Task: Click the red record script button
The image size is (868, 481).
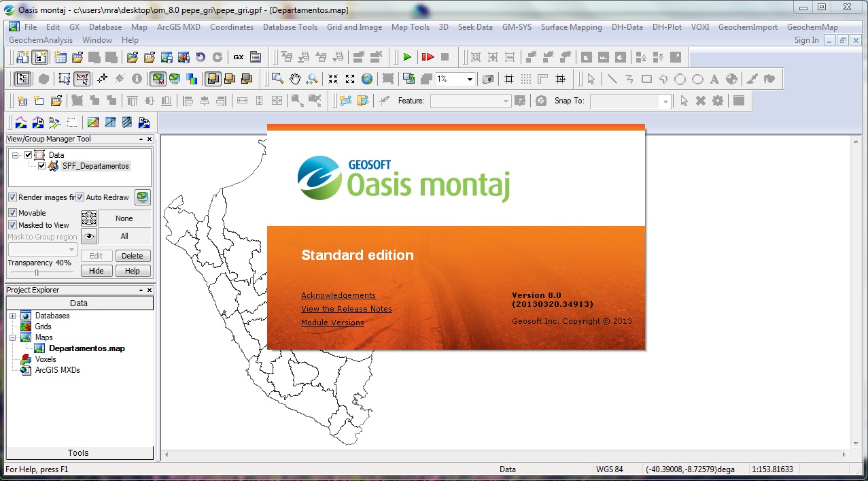Action: (x=428, y=57)
